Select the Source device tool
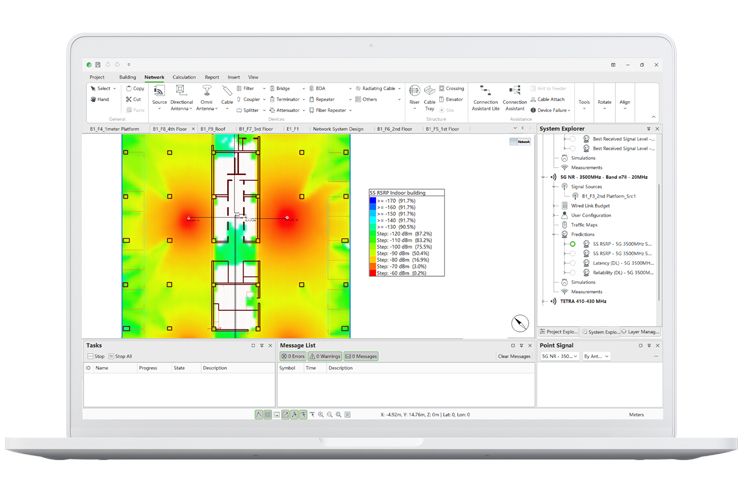Screen dimensions: 744x481 (x=159, y=96)
